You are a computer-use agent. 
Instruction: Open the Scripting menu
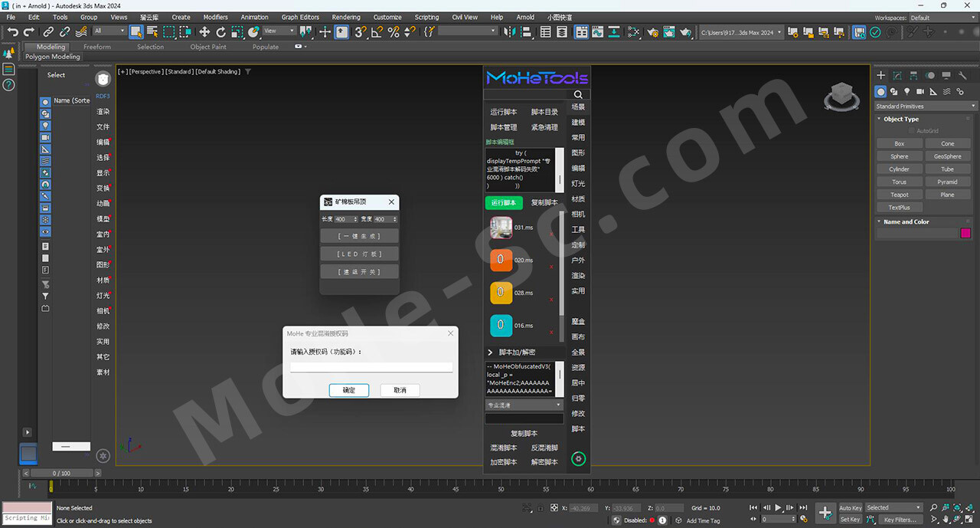pyautogui.click(x=426, y=17)
